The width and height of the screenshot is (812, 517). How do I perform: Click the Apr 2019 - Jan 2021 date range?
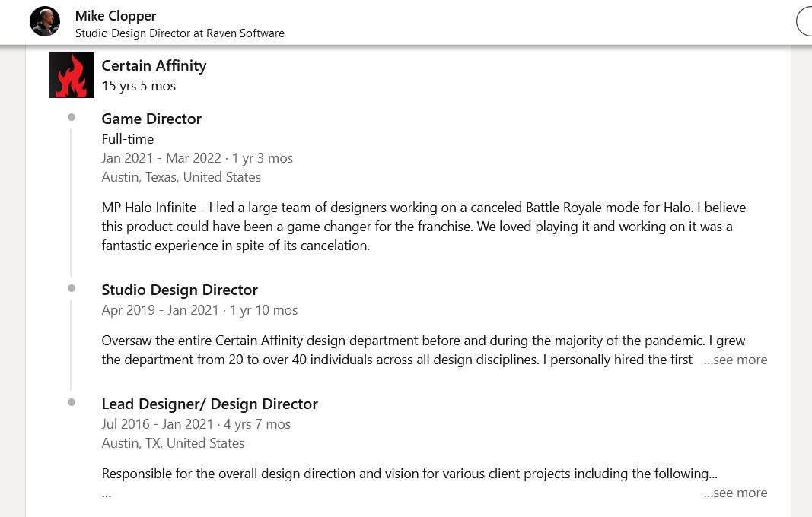[160, 310]
